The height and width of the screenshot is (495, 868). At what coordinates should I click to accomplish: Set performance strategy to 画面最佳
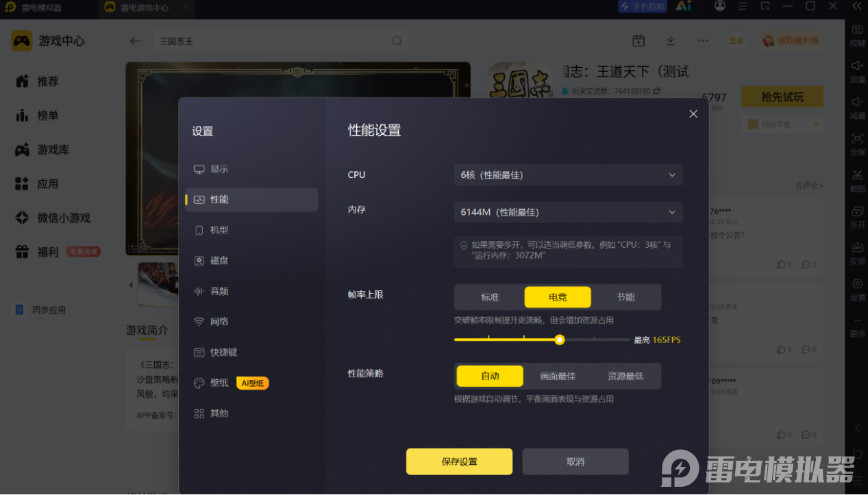click(558, 376)
